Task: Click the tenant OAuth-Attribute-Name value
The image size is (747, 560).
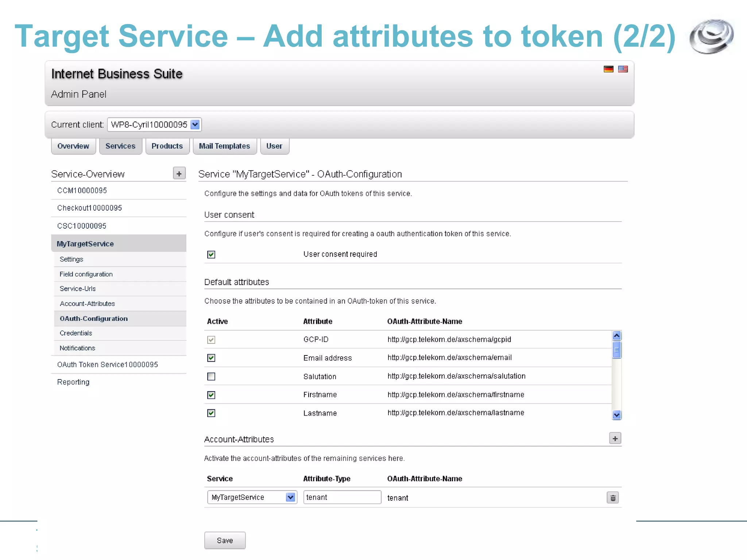Action: click(x=398, y=498)
